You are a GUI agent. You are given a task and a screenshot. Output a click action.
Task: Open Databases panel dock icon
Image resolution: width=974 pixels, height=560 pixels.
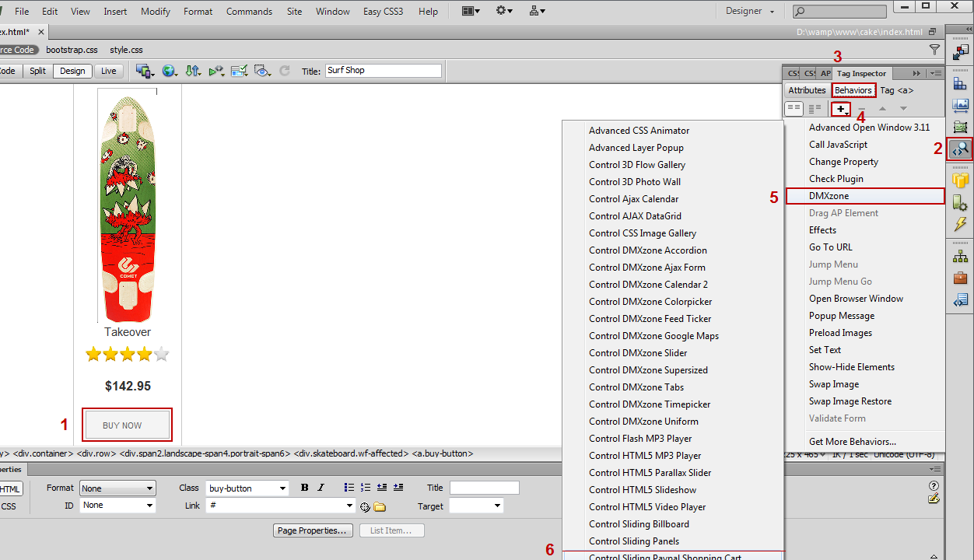click(960, 181)
